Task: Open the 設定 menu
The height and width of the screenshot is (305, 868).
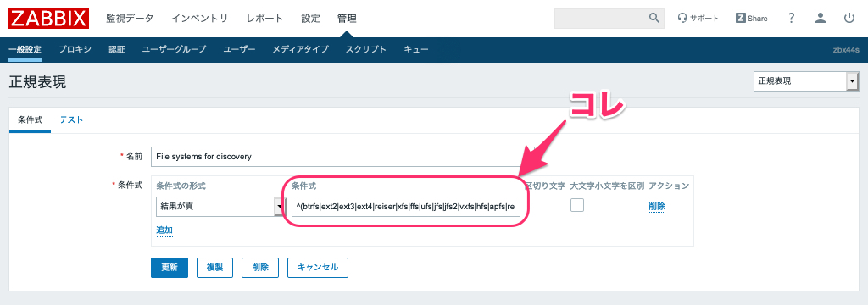Action: pyautogui.click(x=310, y=19)
